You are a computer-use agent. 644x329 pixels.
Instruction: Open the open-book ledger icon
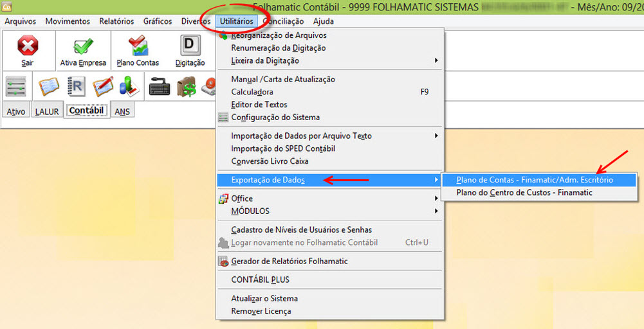[49, 87]
